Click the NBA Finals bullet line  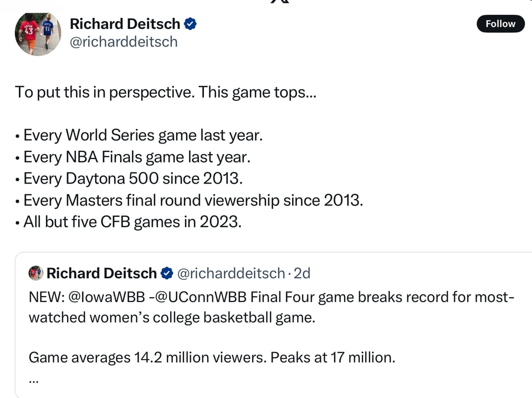pos(133,157)
